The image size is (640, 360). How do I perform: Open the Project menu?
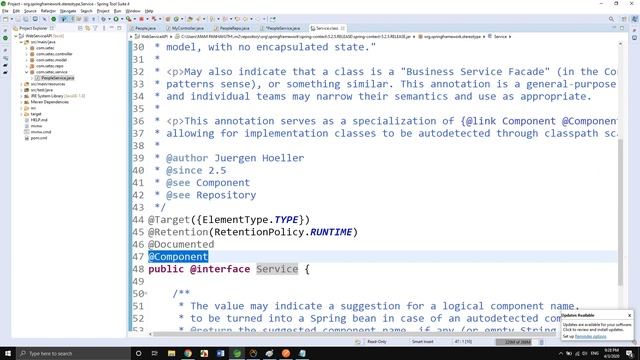point(103,11)
